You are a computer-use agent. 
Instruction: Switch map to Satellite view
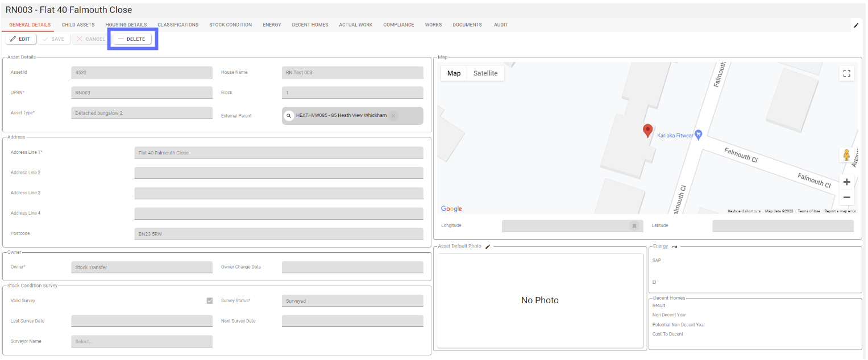pyautogui.click(x=485, y=73)
